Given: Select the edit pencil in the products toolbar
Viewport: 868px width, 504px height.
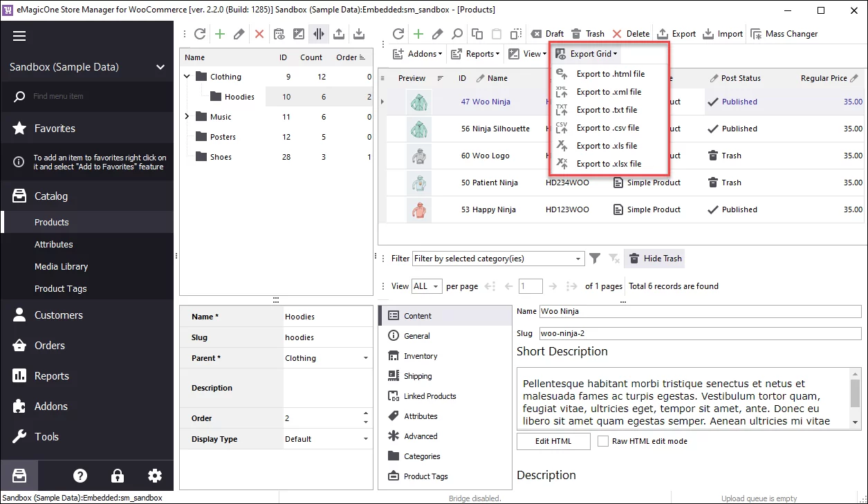Looking at the screenshot, I should (437, 33).
